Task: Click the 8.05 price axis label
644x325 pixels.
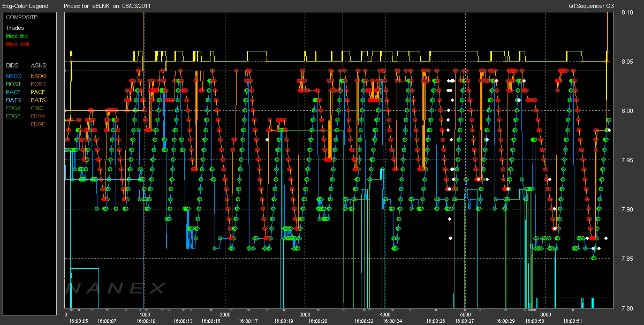Action: click(627, 62)
